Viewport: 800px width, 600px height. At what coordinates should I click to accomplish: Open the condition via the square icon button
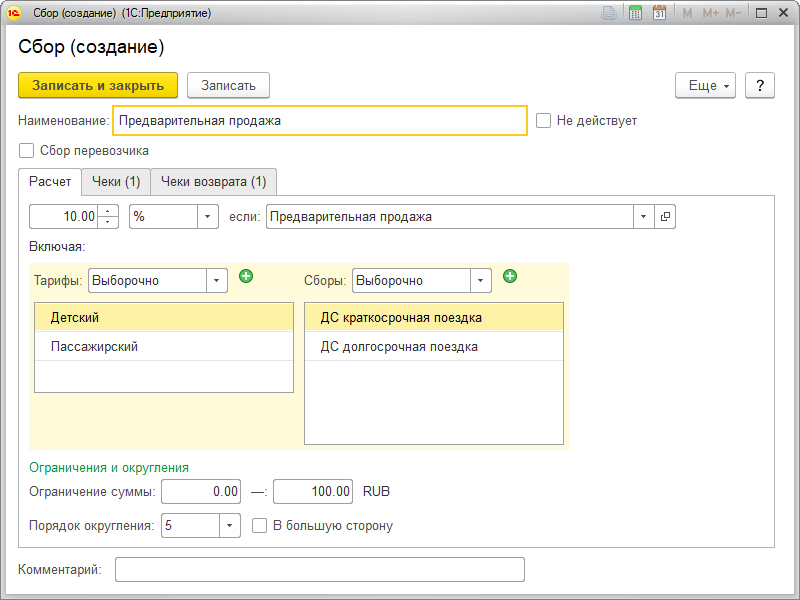click(665, 216)
